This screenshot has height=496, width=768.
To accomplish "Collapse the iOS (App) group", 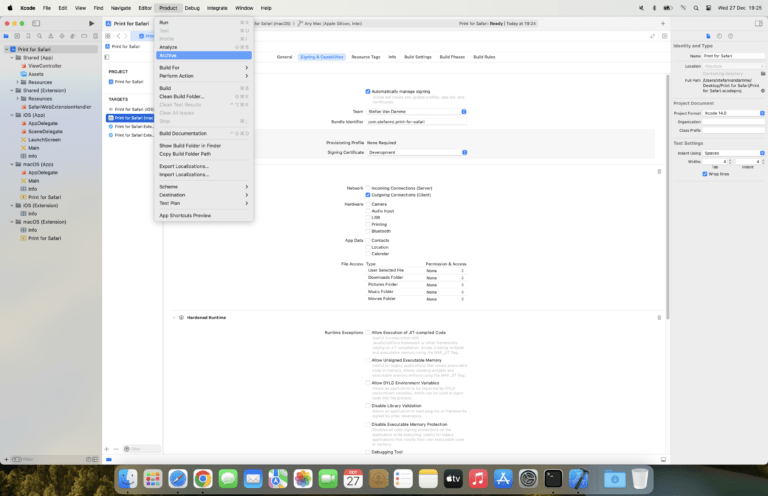I will (x=12, y=115).
